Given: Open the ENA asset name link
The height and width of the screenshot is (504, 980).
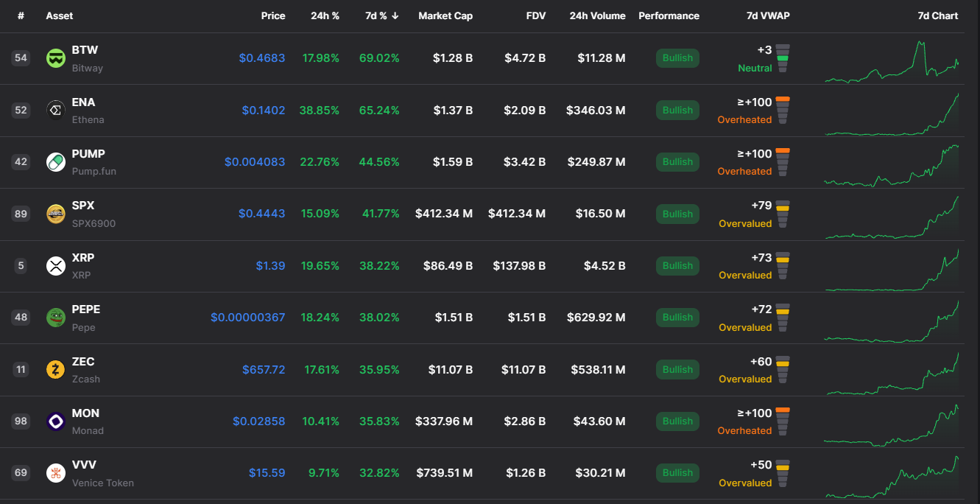Looking at the screenshot, I should (83, 102).
